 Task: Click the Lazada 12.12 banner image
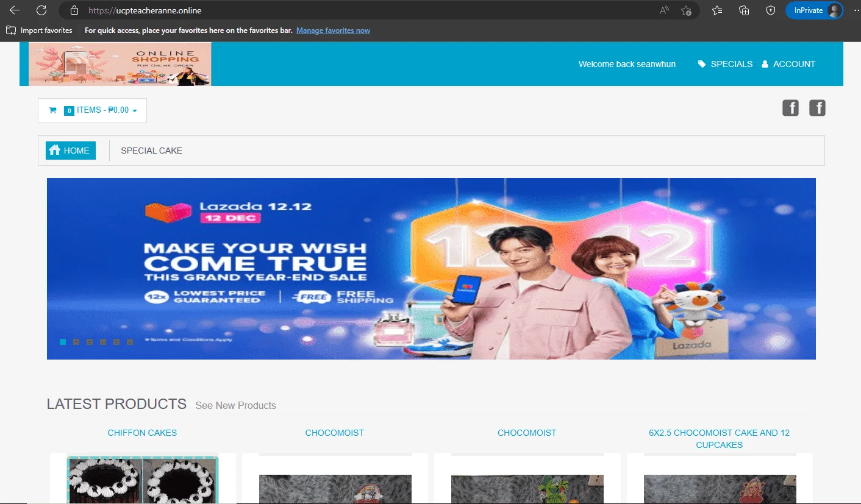431,269
